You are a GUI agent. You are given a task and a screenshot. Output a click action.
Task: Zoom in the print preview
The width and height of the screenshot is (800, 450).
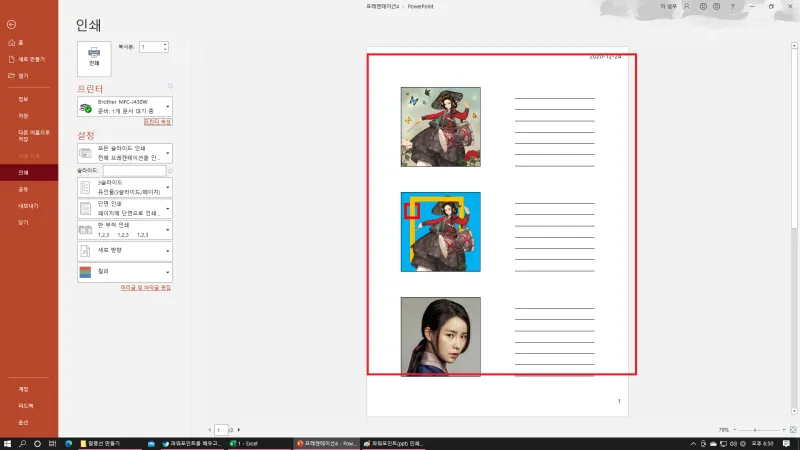[784, 430]
